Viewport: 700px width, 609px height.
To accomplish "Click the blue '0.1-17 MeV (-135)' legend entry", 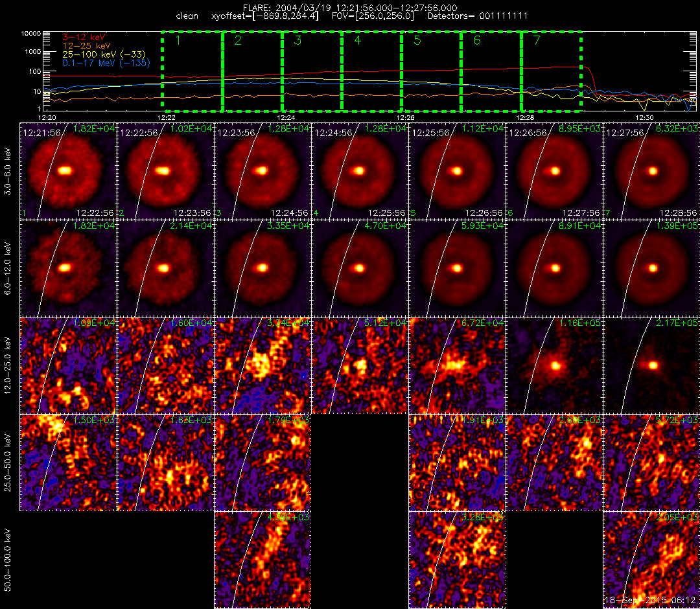I will 106,63.
